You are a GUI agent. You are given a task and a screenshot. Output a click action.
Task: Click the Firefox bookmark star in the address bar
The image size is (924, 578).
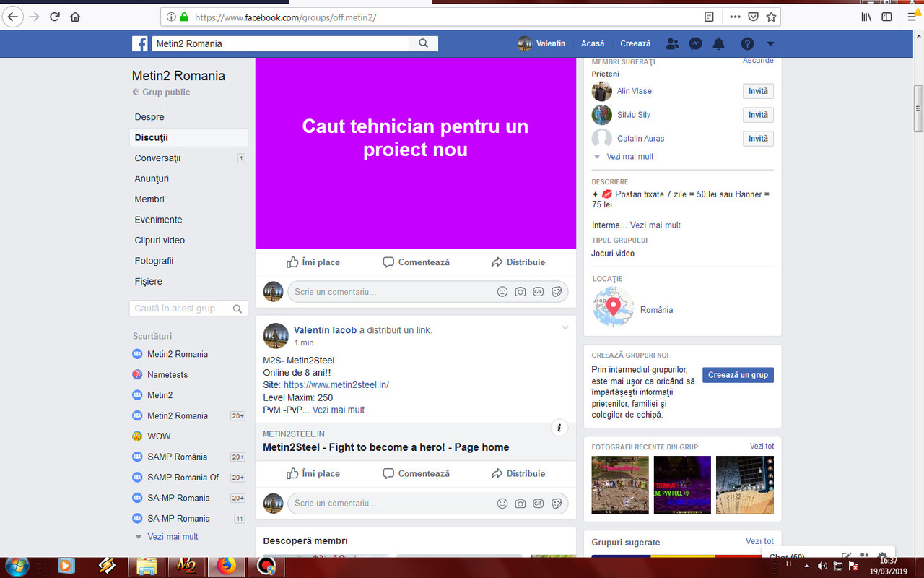tap(771, 16)
